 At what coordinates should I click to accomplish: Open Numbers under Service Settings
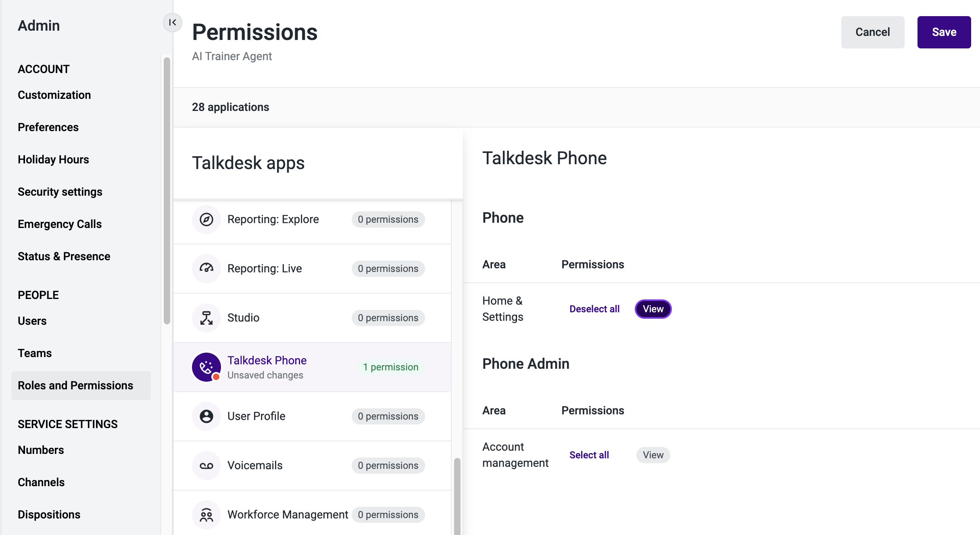[41, 450]
